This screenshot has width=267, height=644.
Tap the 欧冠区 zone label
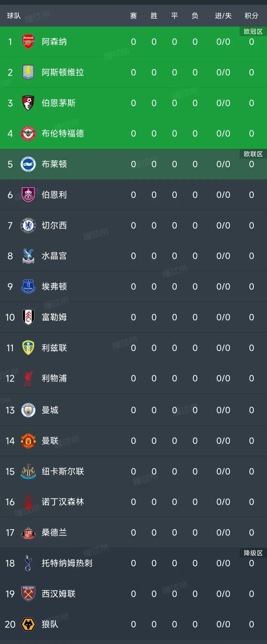click(253, 31)
